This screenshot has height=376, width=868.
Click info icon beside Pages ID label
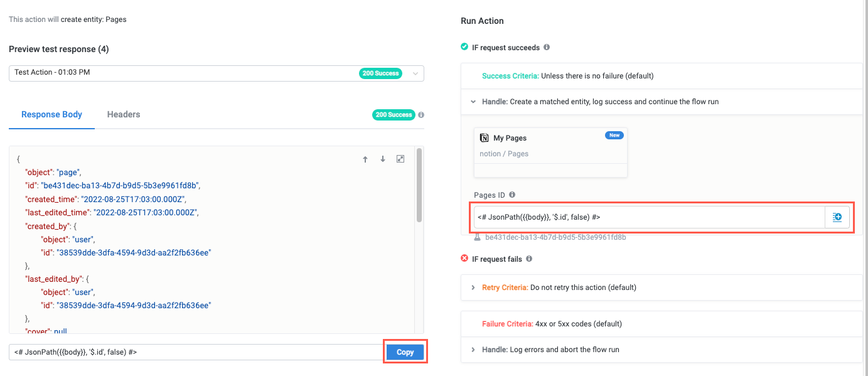tap(512, 195)
